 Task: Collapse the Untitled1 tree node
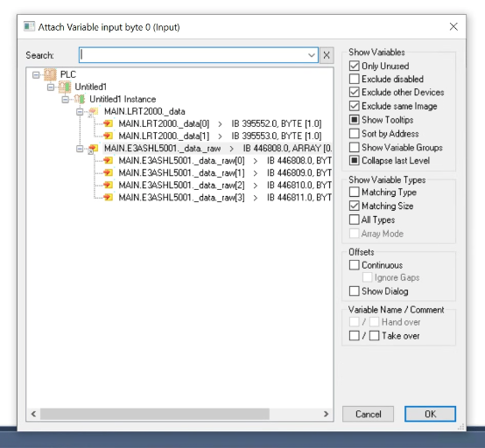[x=51, y=87]
